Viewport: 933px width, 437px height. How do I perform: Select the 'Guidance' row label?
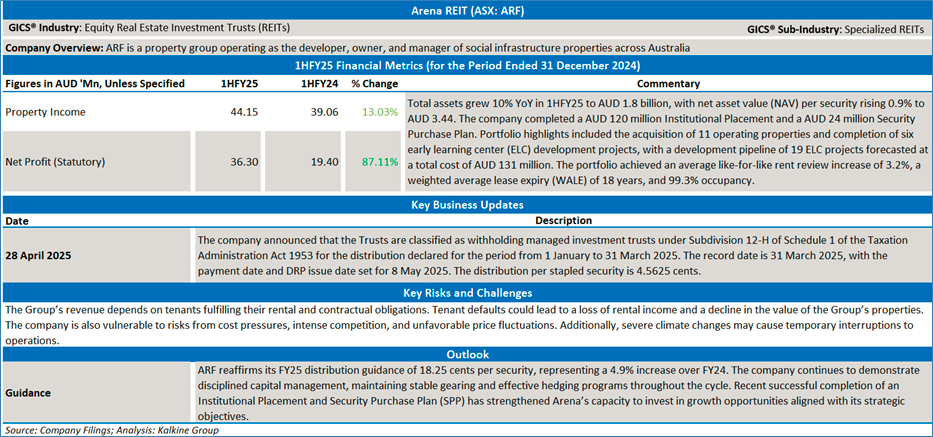tap(27, 394)
